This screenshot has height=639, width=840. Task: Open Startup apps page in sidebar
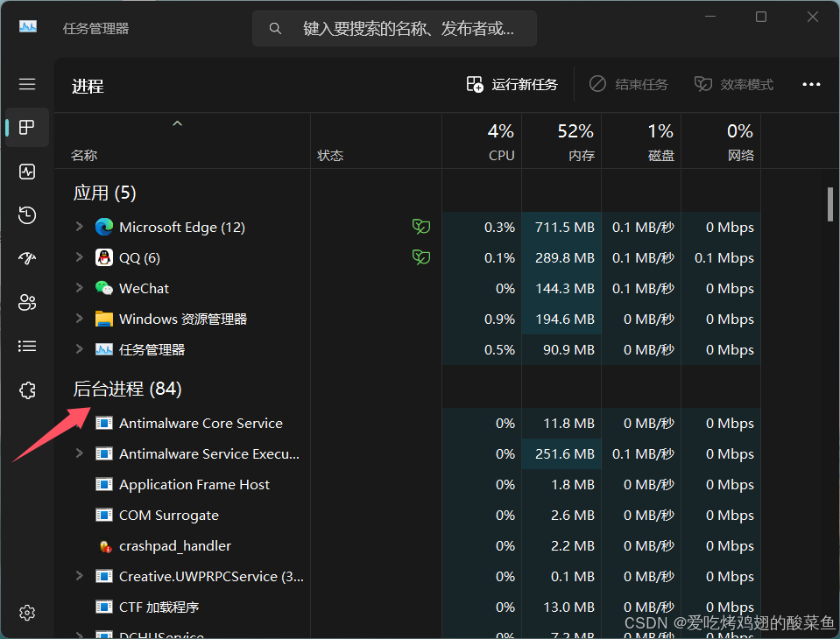coord(27,258)
